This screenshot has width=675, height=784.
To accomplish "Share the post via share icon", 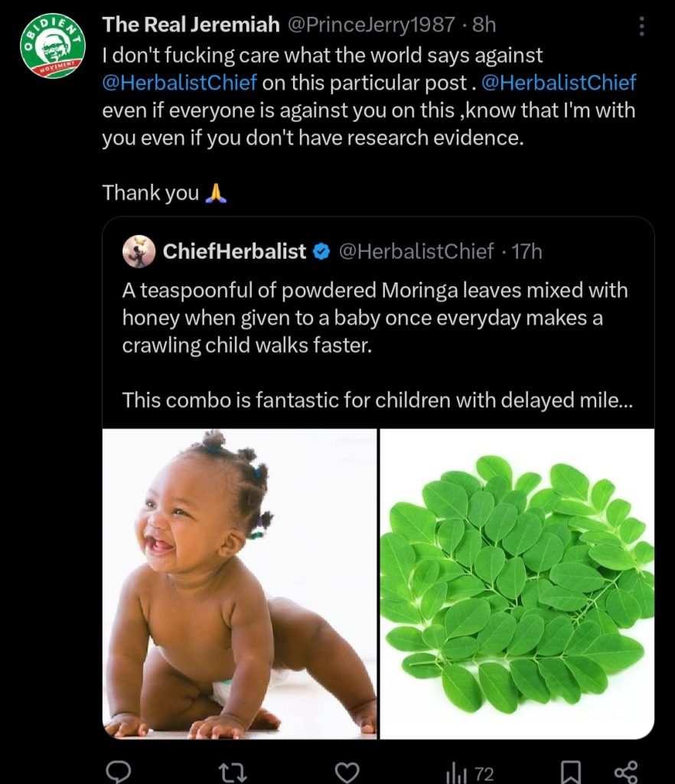I will click(x=625, y=772).
